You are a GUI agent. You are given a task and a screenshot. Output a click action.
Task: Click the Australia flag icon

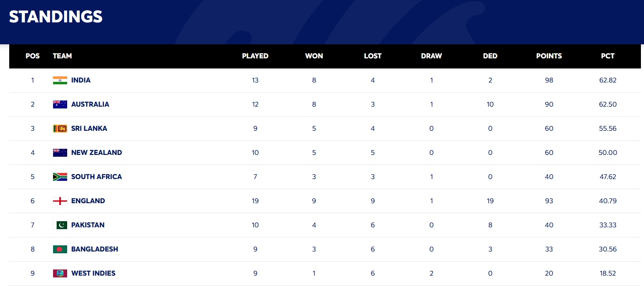(x=60, y=104)
